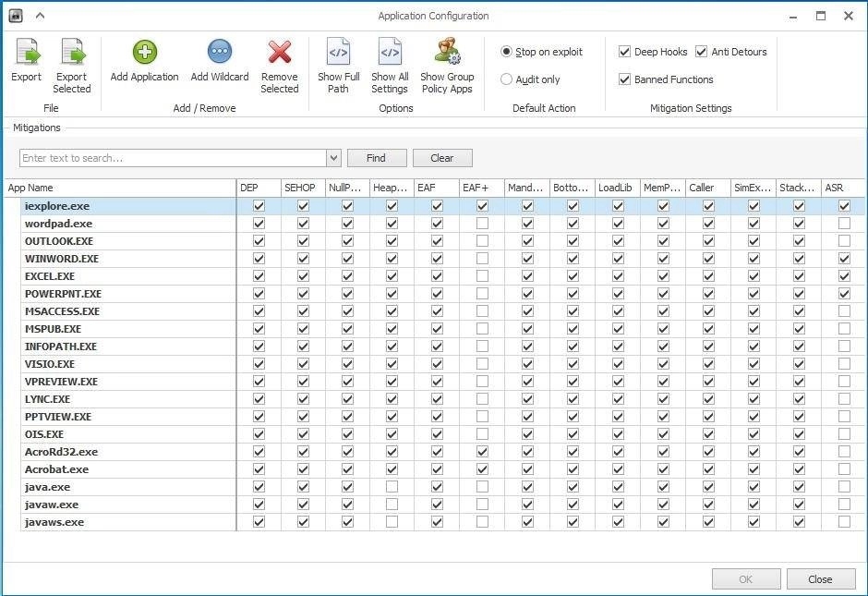This screenshot has height=596, width=868.
Task: Enable Heap spray mitigation for java.exe
Action: [392, 487]
